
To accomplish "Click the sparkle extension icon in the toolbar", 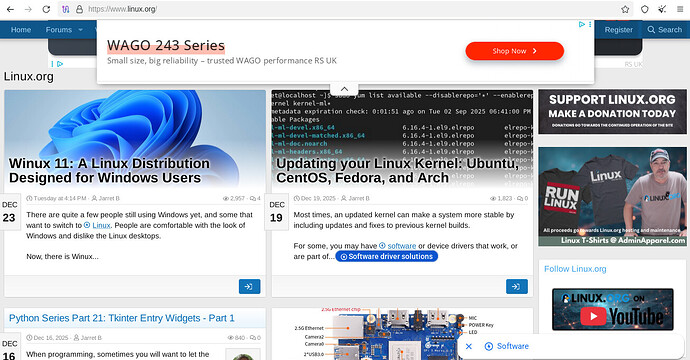I will (x=662, y=9).
